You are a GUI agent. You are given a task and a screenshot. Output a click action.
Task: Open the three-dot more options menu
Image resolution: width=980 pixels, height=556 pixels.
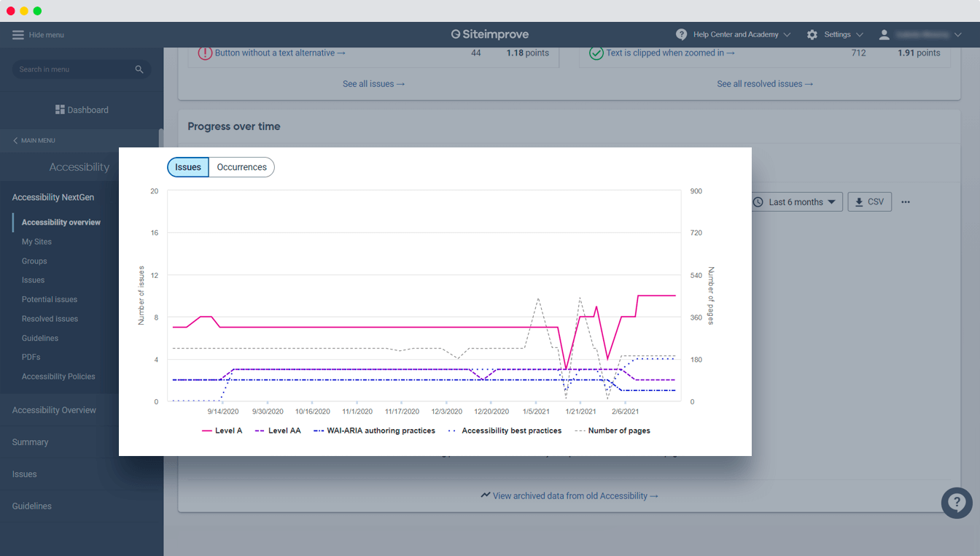[906, 202]
